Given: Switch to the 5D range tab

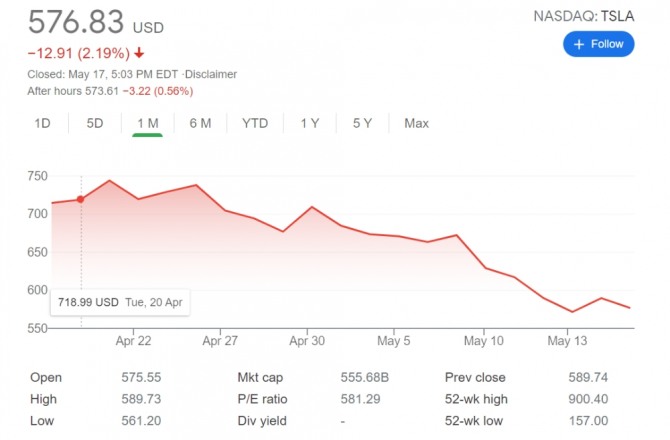Looking at the screenshot, I should pyautogui.click(x=95, y=123).
